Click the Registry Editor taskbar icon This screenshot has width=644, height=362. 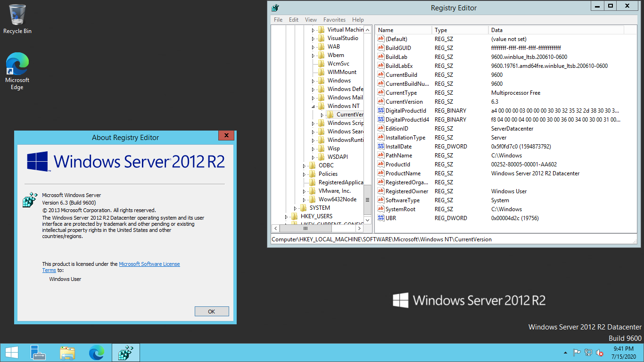[126, 353]
